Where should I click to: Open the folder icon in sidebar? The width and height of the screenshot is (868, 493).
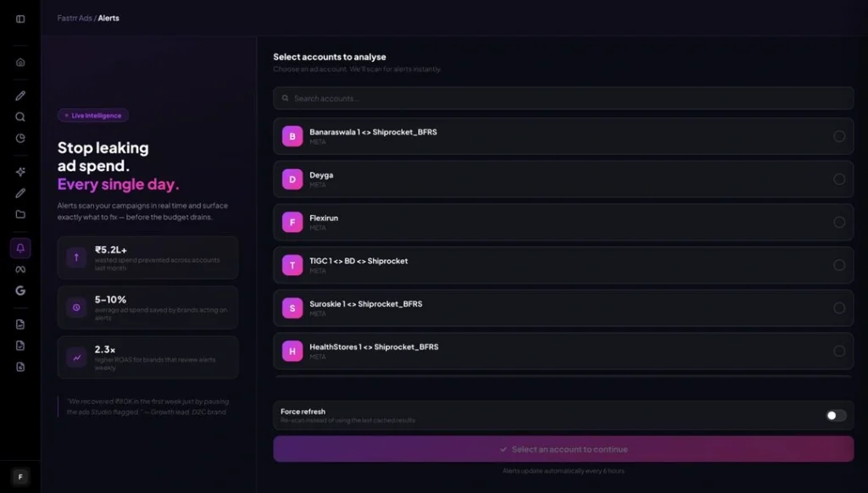point(20,214)
